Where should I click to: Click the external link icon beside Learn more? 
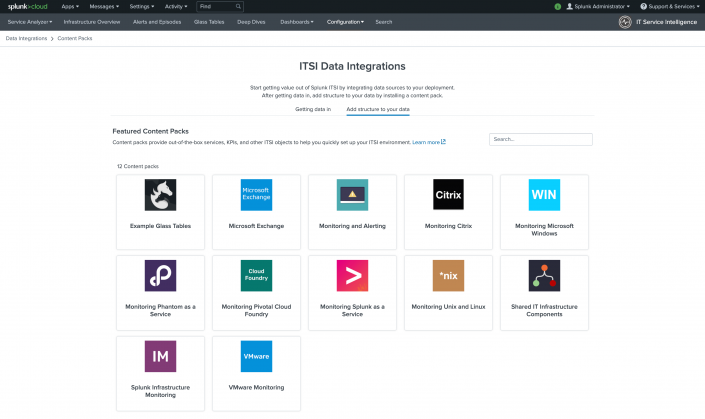click(443, 142)
